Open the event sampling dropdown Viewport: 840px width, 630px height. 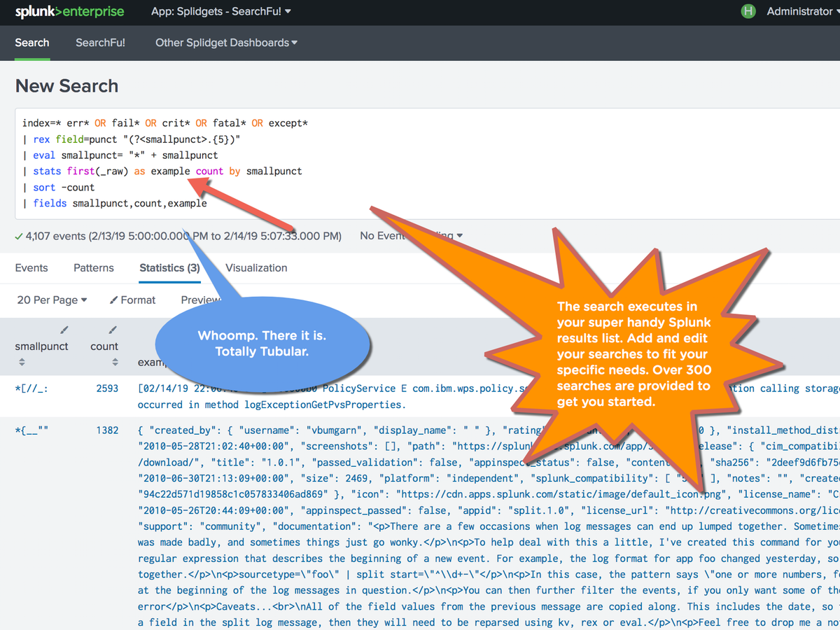[411, 236]
